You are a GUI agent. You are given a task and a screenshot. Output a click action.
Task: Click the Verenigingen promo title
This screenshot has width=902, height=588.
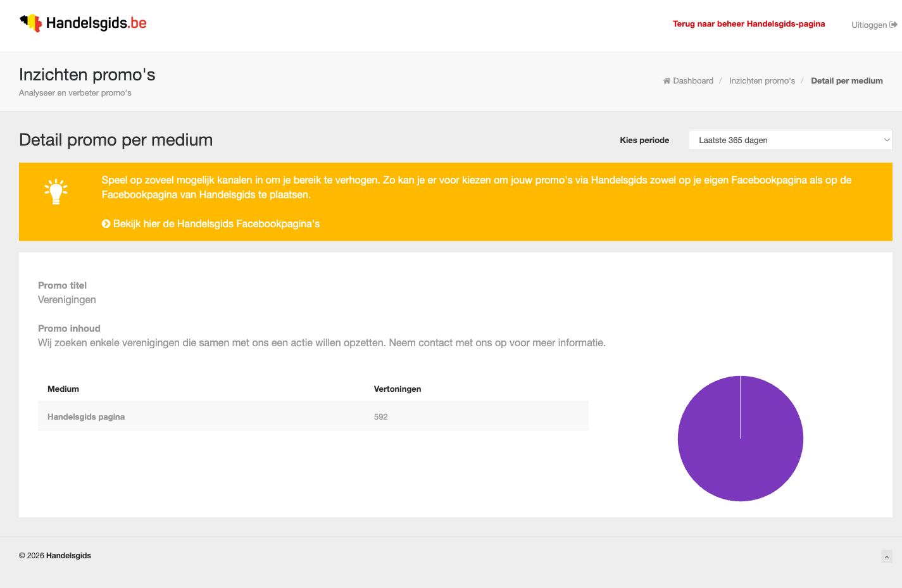[67, 300]
